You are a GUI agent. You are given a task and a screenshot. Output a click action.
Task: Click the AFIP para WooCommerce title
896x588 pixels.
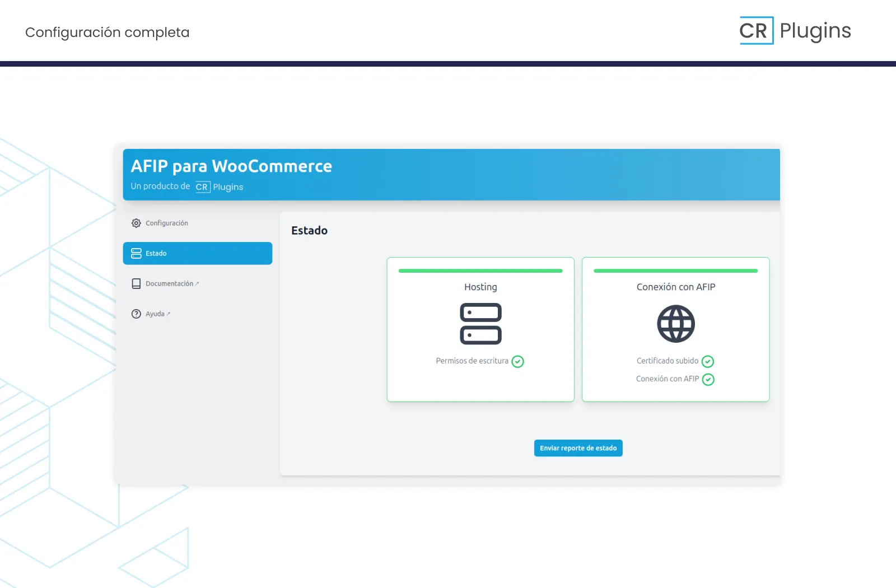(231, 166)
